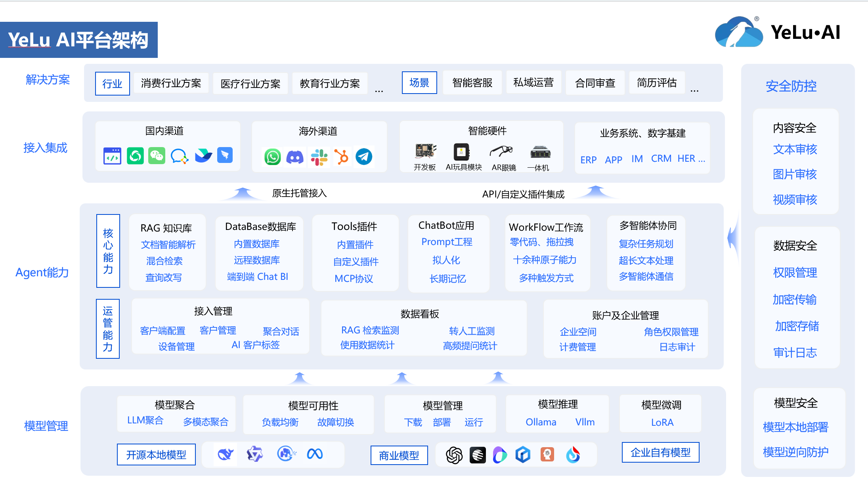Click the 商业模型 outlined box
The image size is (868, 488).
399,455
